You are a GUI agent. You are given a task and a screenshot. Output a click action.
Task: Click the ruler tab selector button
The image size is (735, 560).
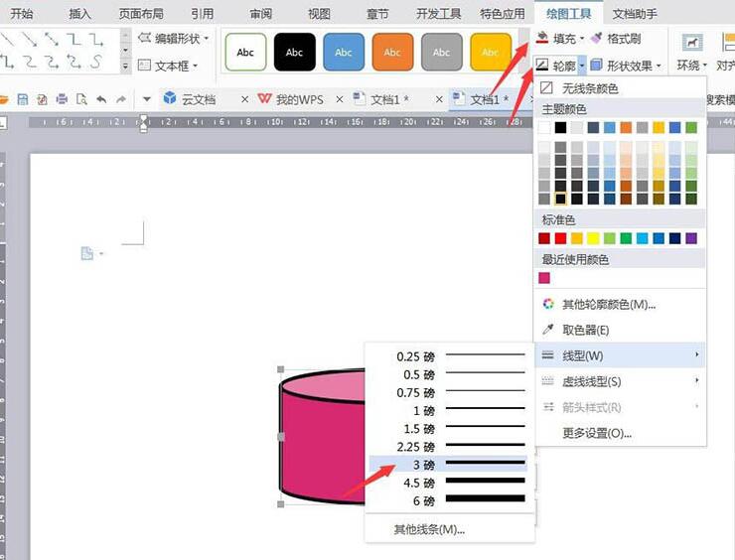point(3,123)
